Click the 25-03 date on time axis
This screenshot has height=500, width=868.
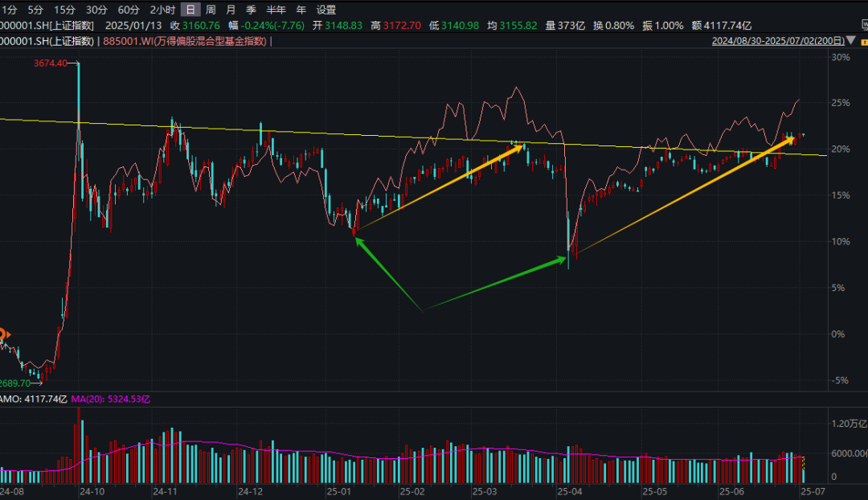(485, 492)
